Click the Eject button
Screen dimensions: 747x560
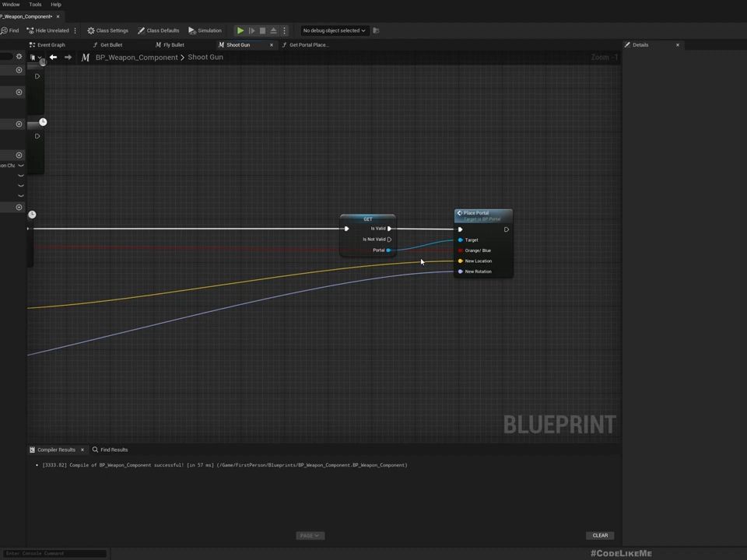[273, 30]
